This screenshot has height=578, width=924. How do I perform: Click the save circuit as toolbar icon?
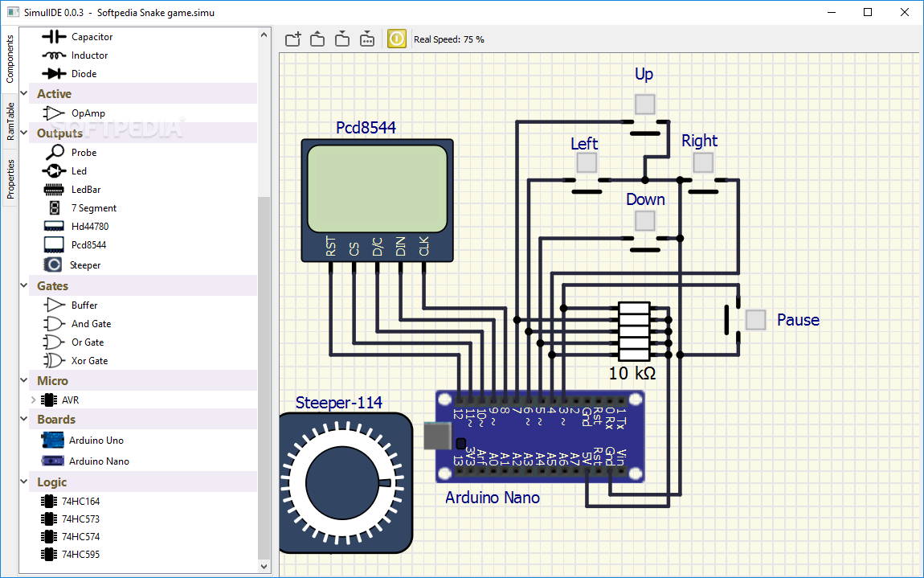pyautogui.click(x=367, y=39)
